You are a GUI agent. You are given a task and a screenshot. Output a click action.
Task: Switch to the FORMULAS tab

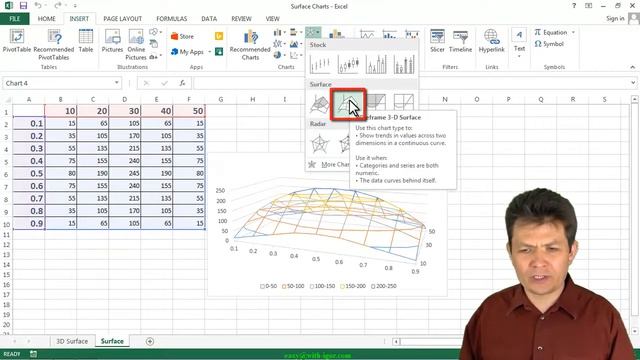click(x=171, y=19)
